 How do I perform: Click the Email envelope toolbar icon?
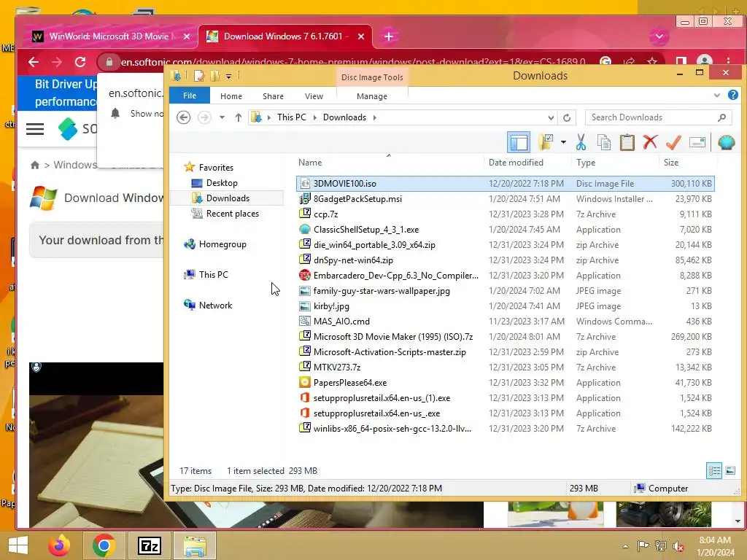(697, 142)
